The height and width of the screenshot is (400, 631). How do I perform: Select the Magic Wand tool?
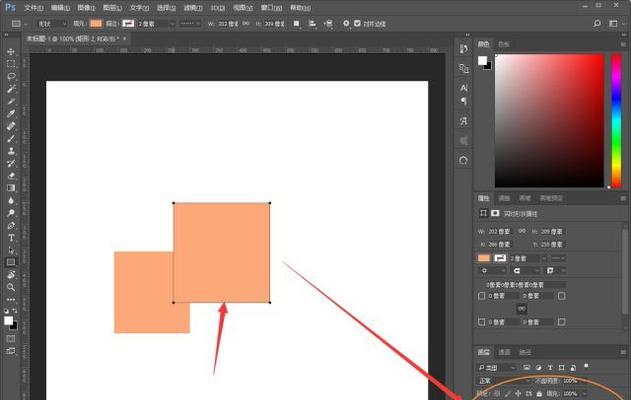click(x=11, y=89)
